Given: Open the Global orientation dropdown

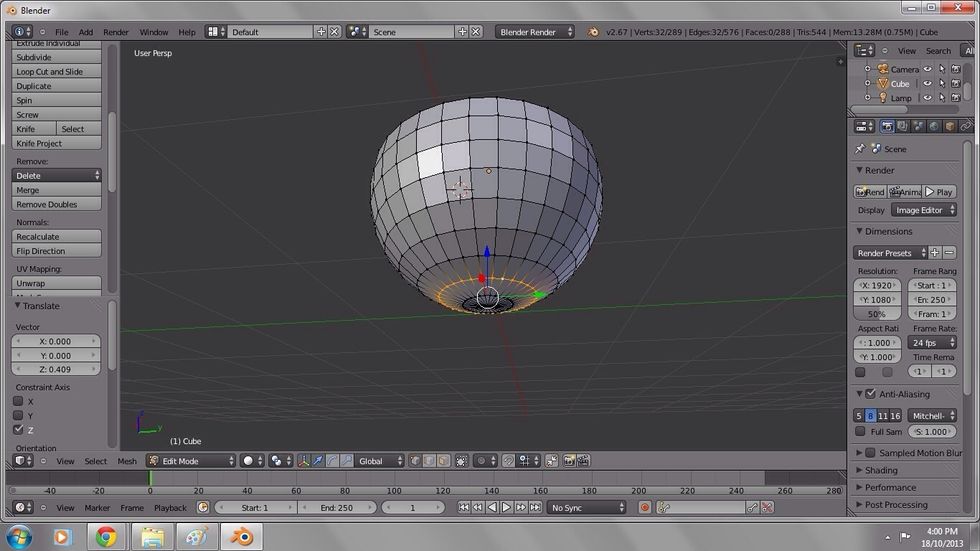Looking at the screenshot, I should pyautogui.click(x=380, y=461).
